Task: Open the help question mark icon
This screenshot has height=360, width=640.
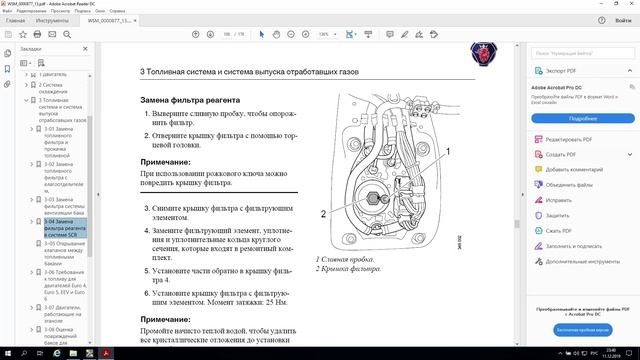Action: click(602, 20)
